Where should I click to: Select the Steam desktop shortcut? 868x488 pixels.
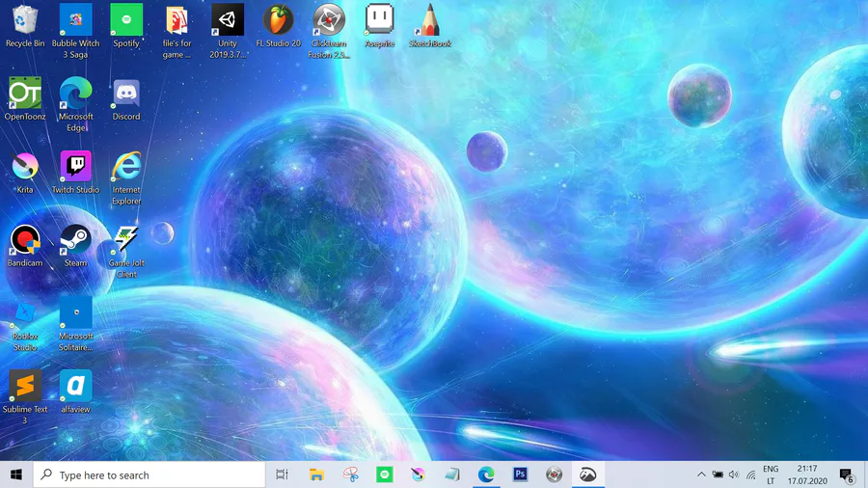point(76,246)
